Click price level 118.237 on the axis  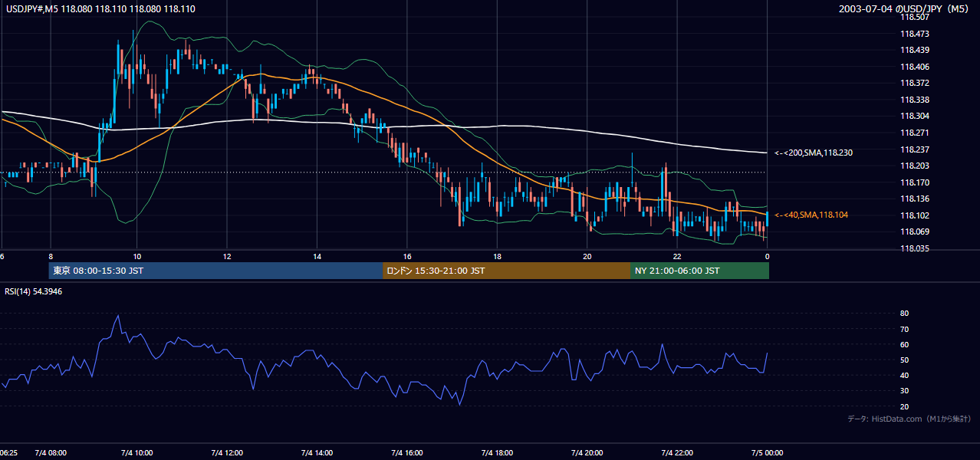[915, 149]
